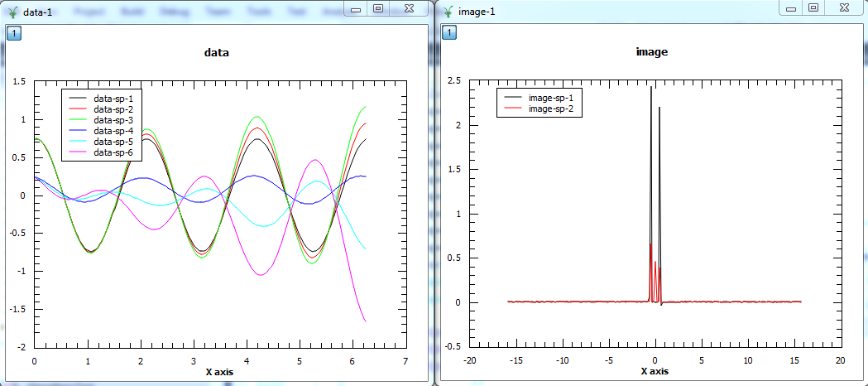Close the image-1 graph window
868x386 pixels.
pyautogui.click(x=842, y=7)
